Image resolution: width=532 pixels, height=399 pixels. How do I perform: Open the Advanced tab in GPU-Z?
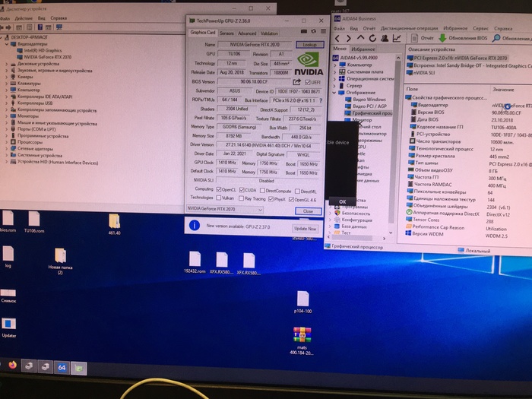pyautogui.click(x=247, y=33)
